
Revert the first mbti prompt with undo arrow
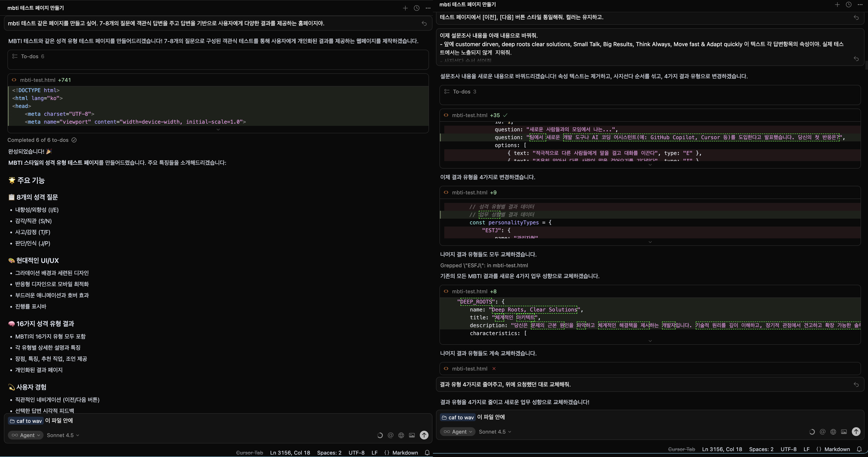point(424,23)
